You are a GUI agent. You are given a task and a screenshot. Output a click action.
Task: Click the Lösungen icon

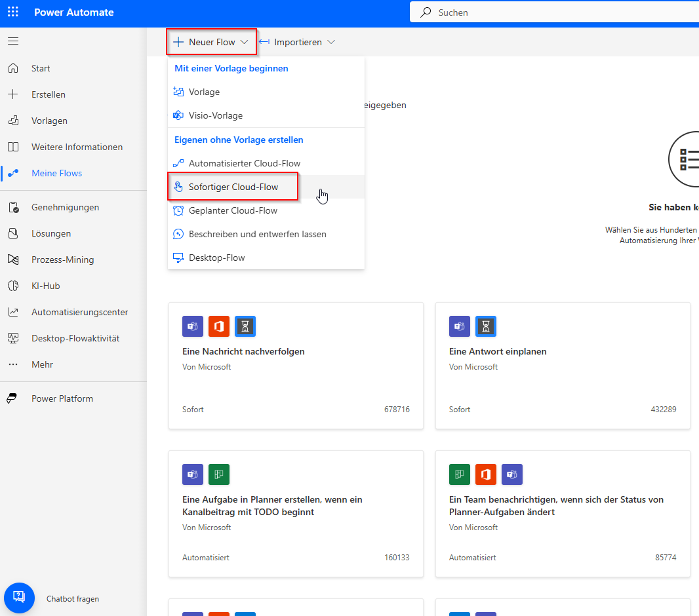coord(13,233)
